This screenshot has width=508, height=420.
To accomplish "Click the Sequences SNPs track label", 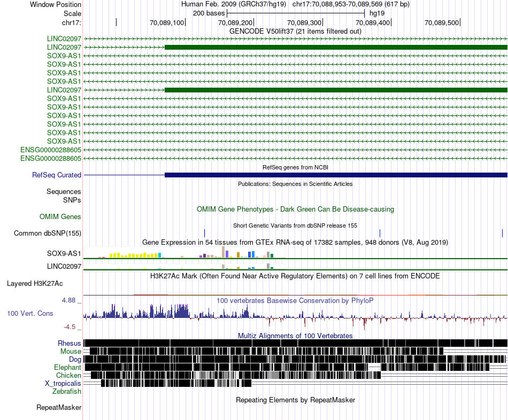I will [64, 196].
